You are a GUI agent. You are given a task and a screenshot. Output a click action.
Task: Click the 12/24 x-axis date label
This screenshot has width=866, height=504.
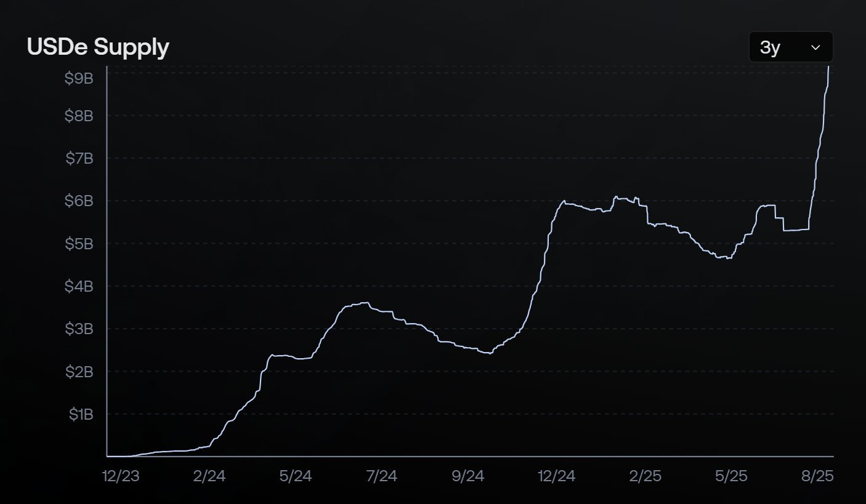point(556,476)
